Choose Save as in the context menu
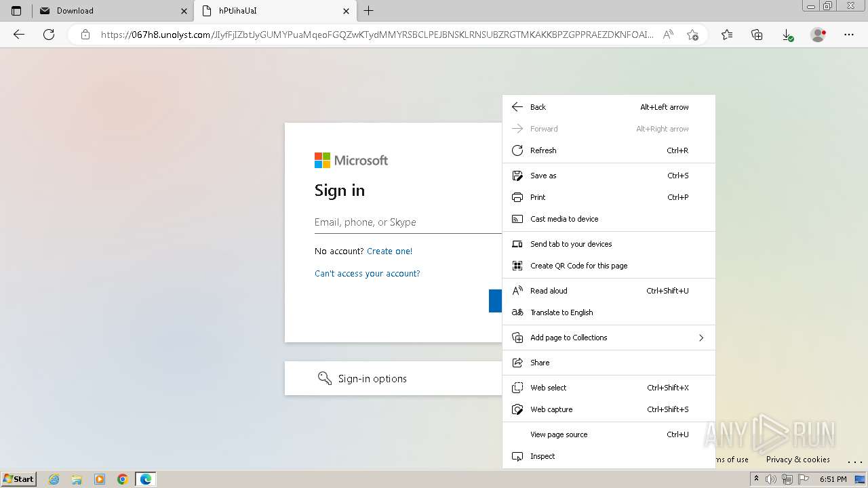This screenshot has width=868, height=488. pyautogui.click(x=609, y=176)
